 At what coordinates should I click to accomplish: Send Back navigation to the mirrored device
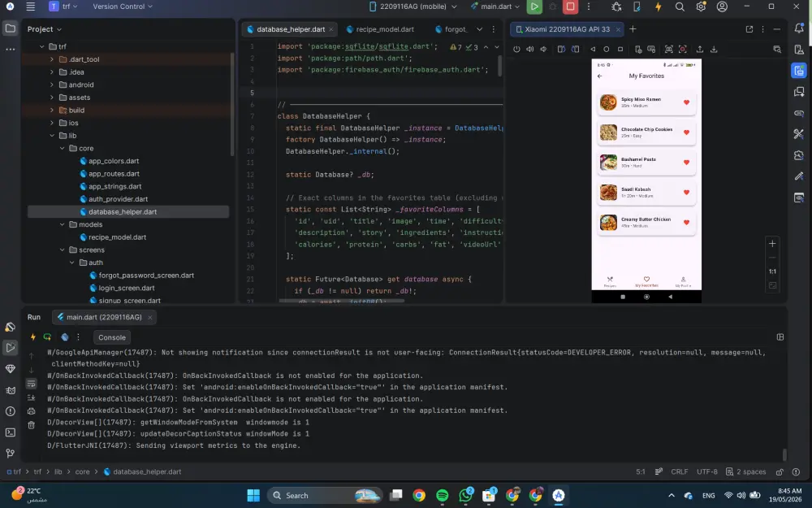[x=593, y=50]
